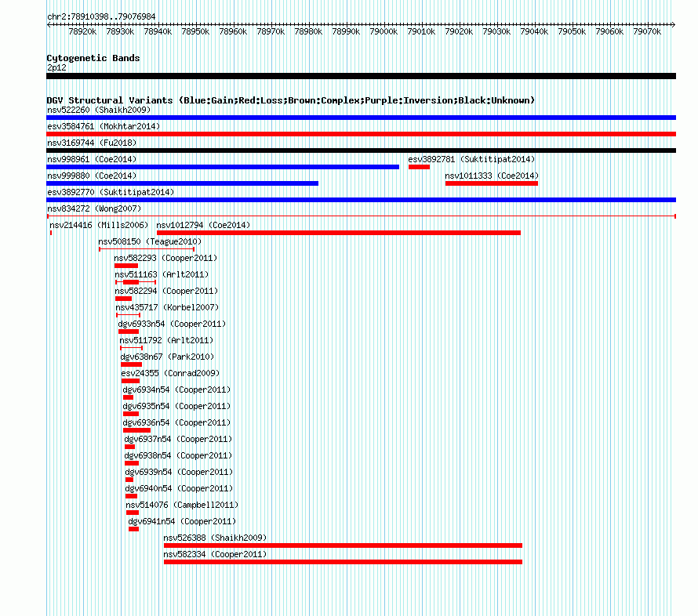Click the thin red nsv834272 line
The height and width of the screenshot is (616, 698).
(x=361, y=216)
